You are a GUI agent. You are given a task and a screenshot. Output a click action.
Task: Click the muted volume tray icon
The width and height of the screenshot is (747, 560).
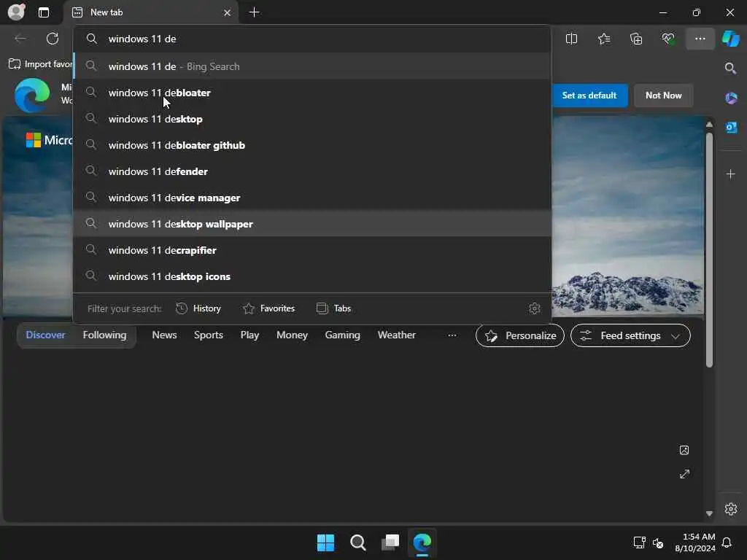tap(658, 542)
